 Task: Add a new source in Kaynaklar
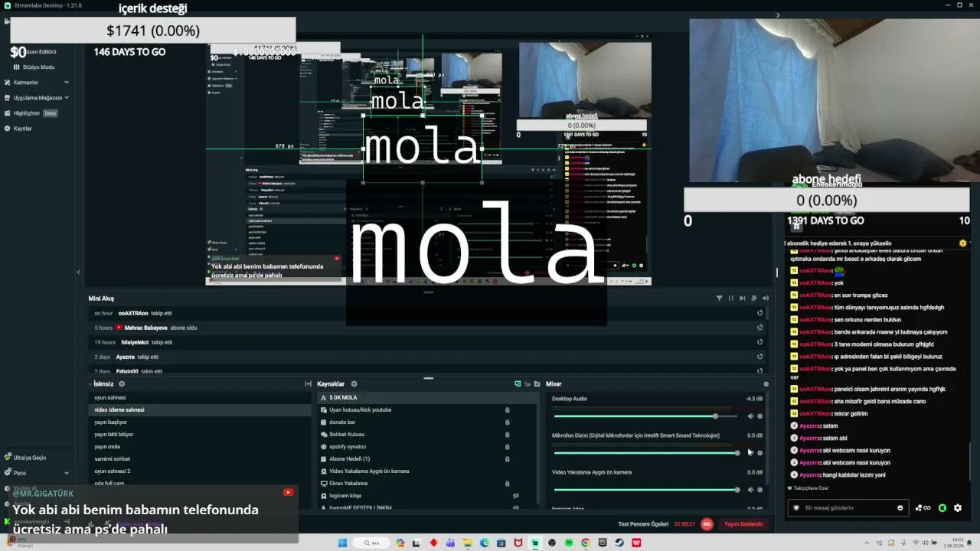tap(354, 384)
